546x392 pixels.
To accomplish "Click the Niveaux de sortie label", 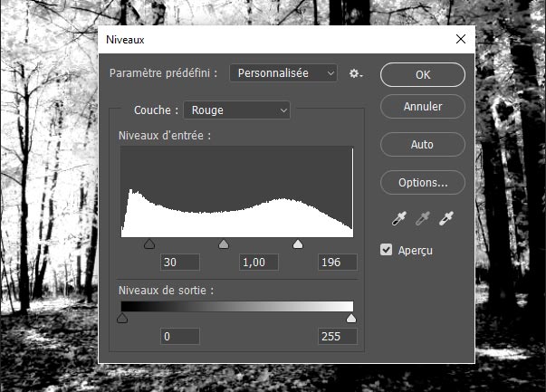I will tap(166, 291).
